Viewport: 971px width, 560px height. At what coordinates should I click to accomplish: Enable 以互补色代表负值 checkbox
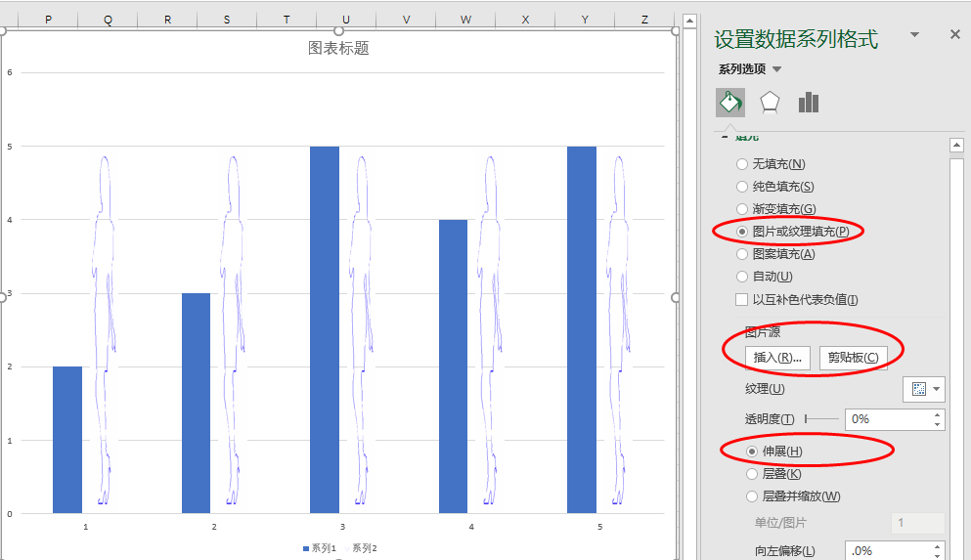click(x=743, y=300)
